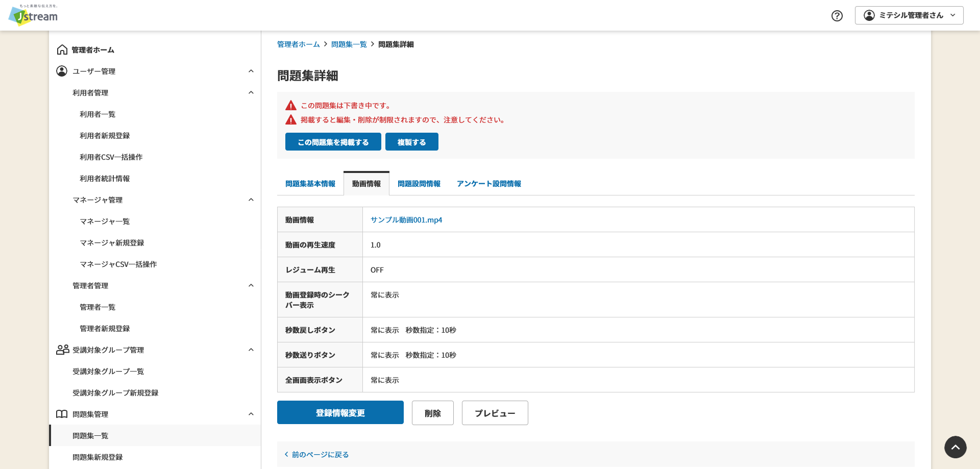Click the user avatar icon in header
Screen dimensions: 980x469
click(869, 15)
